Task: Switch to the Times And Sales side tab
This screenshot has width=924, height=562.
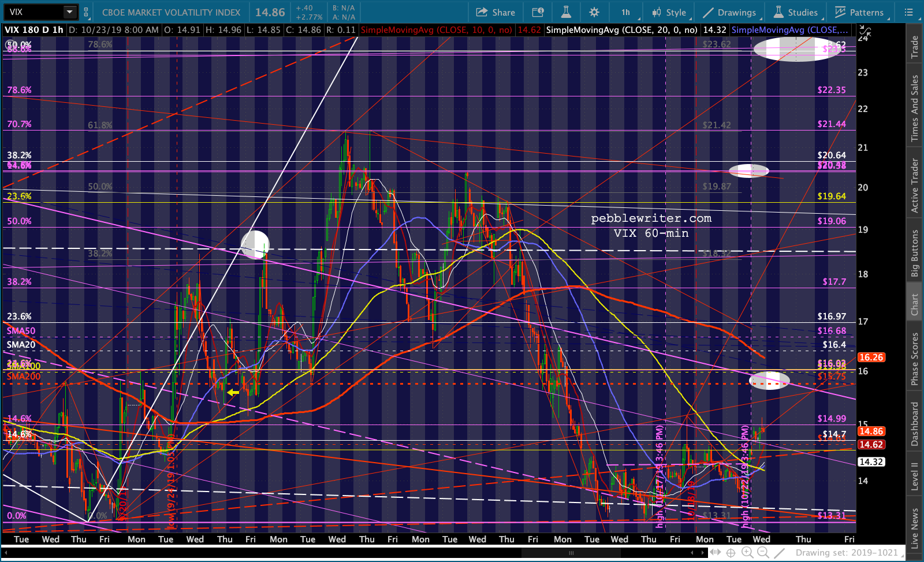Action: 915,108
